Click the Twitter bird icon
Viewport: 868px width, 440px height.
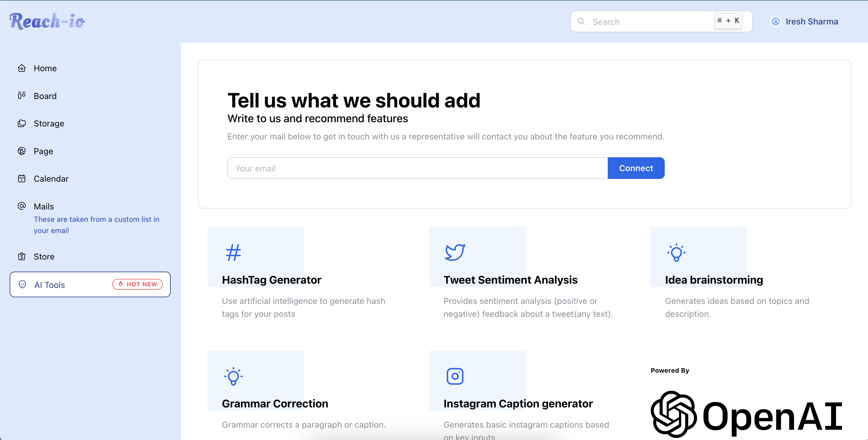pyautogui.click(x=455, y=252)
